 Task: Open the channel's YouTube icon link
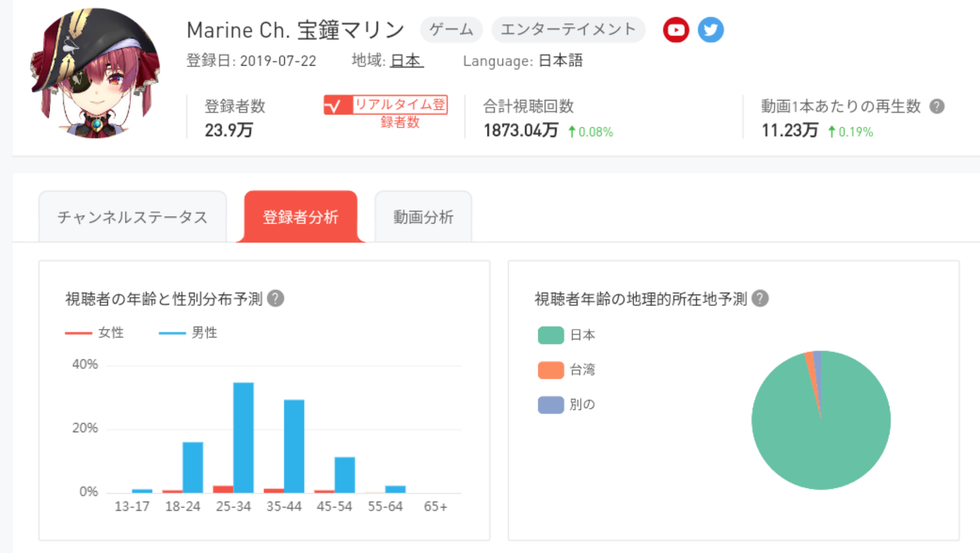[x=676, y=29]
